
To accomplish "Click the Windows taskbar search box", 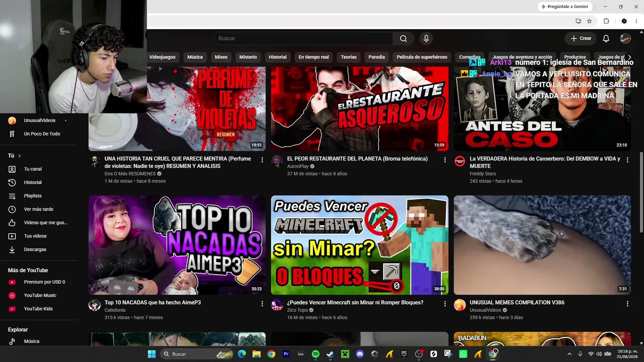I will pos(198,354).
